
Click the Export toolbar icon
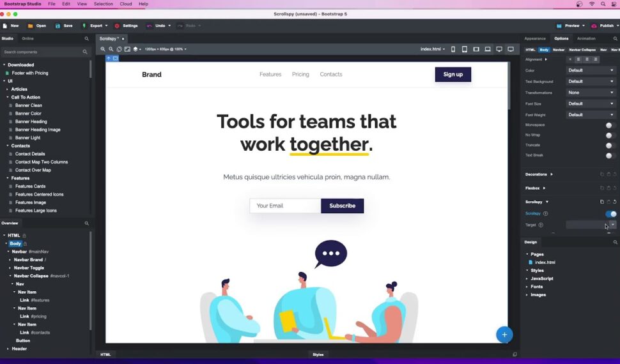pyautogui.click(x=84, y=26)
